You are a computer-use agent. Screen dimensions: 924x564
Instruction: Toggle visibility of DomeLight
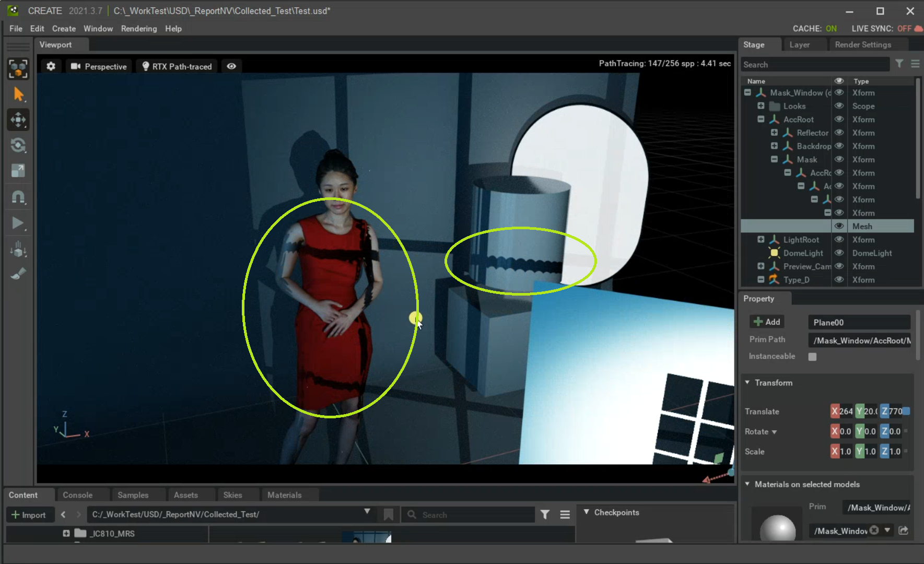839,253
